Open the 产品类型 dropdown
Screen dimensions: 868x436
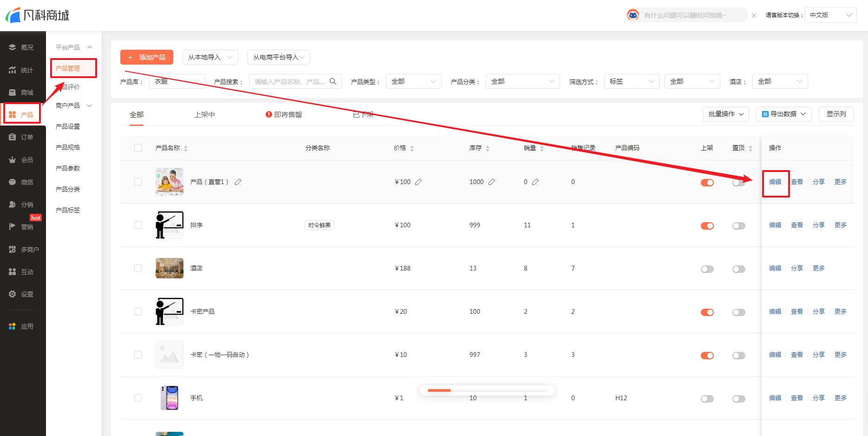coord(414,81)
